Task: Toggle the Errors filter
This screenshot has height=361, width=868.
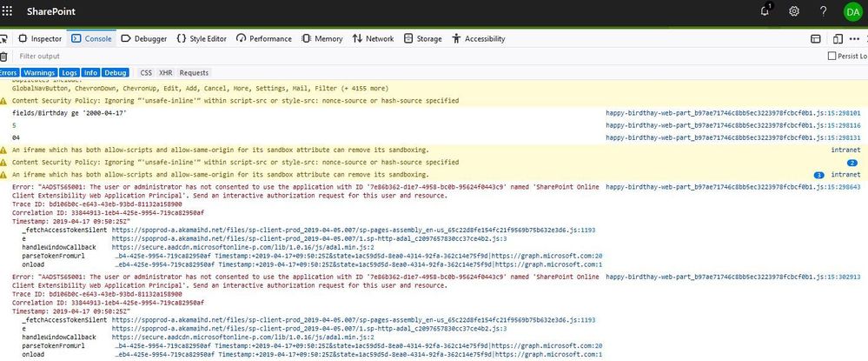Action: (9, 73)
